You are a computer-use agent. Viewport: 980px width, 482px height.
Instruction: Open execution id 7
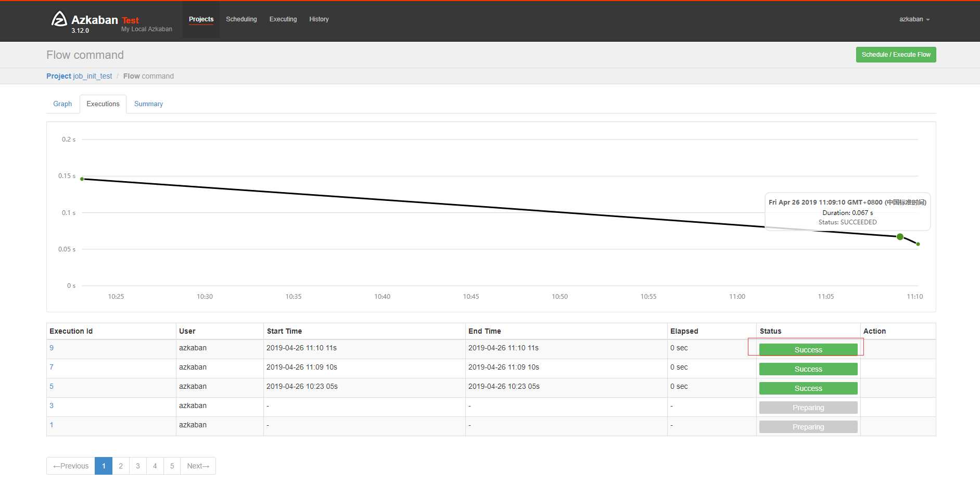52,367
